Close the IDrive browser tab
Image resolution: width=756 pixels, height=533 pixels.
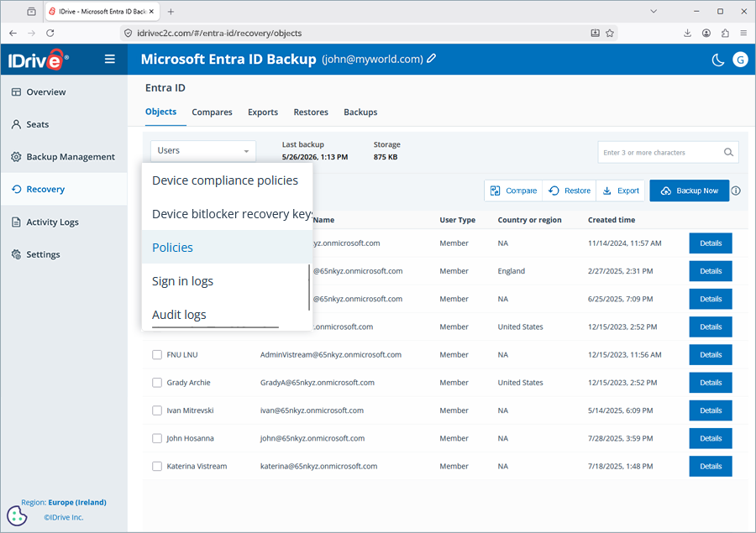tap(151, 12)
